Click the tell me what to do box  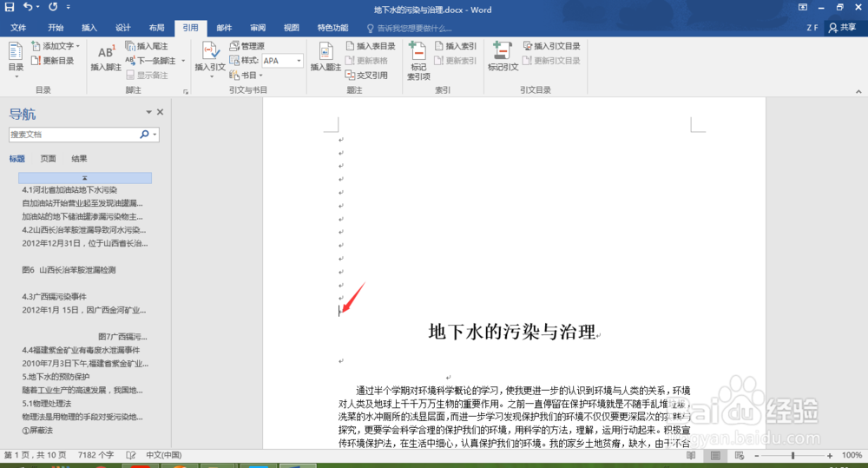point(409,29)
